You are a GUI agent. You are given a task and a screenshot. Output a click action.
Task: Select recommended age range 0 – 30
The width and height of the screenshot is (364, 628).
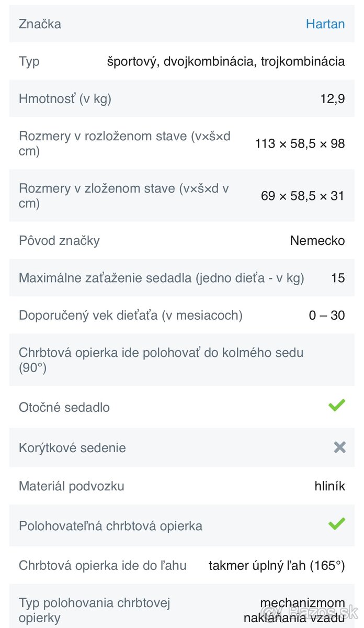pyautogui.click(x=327, y=316)
